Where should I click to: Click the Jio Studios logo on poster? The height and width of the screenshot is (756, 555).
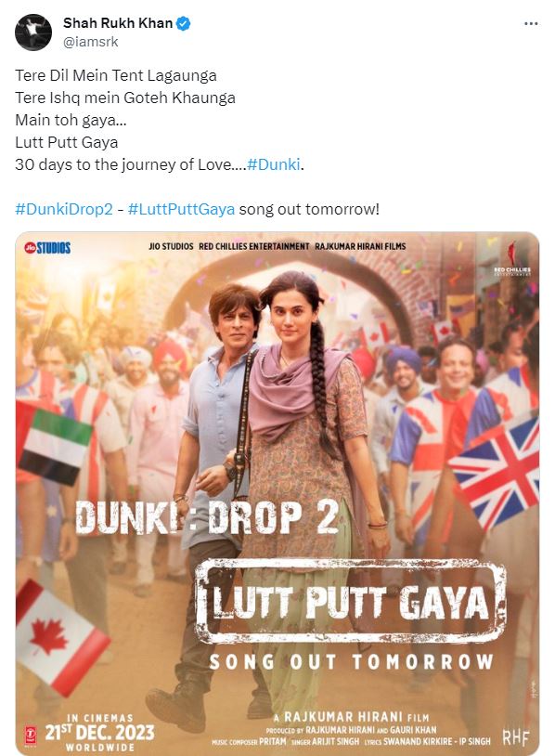47,248
